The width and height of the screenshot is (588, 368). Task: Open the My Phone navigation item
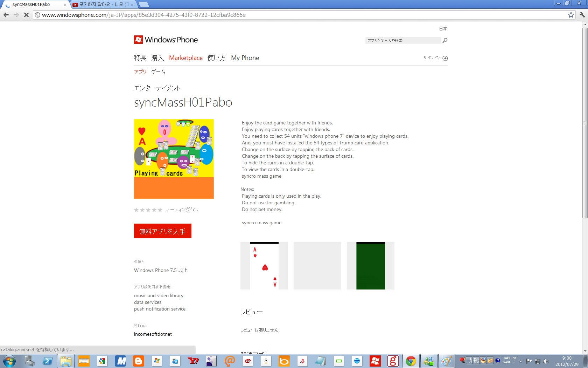tap(245, 58)
